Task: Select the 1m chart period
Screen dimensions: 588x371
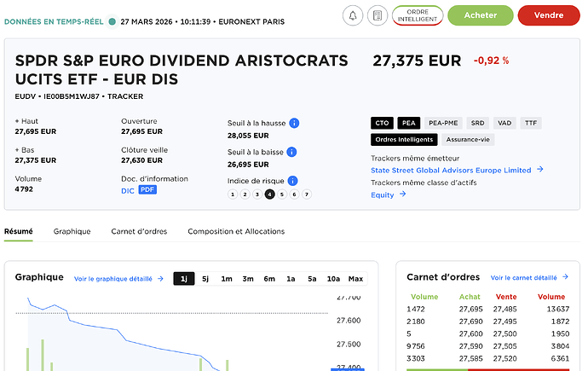Action: (x=227, y=279)
